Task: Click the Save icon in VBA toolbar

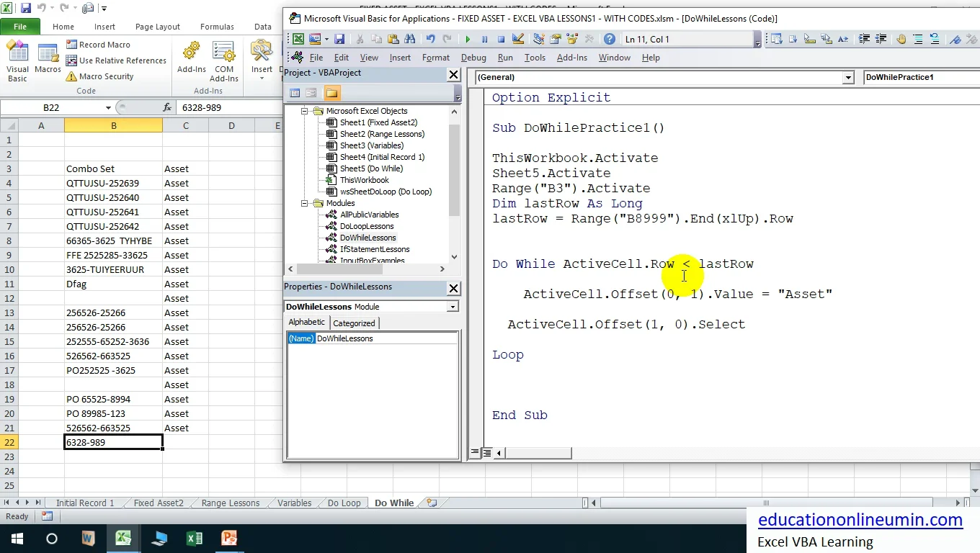Action: pos(339,39)
